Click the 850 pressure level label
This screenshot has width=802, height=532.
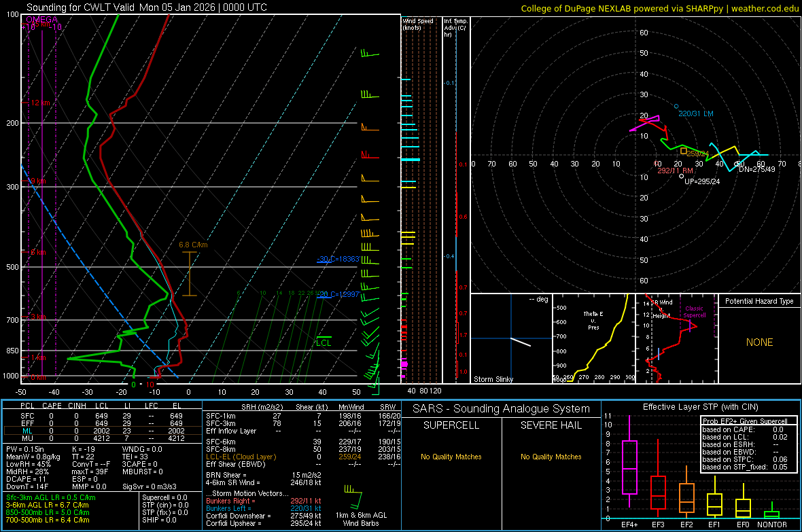pyautogui.click(x=12, y=351)
